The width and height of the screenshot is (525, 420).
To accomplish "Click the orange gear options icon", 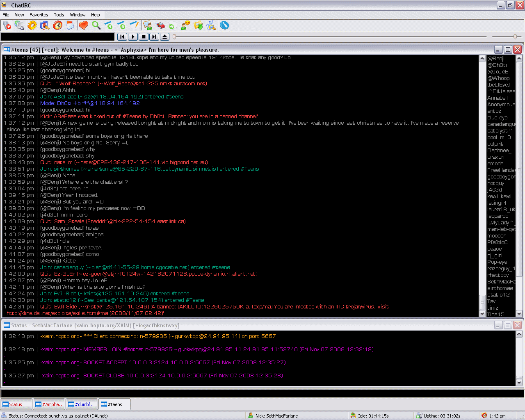I will click(x=32, y=25).
